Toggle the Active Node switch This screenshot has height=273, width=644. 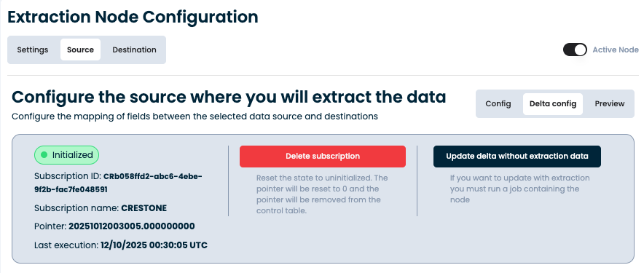coord(575,50)
